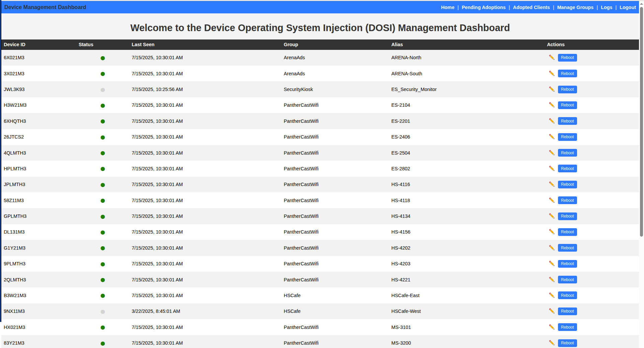The image size is (644, 348).
Task: Click the Group column header
Action: click(x=291, y=45)
